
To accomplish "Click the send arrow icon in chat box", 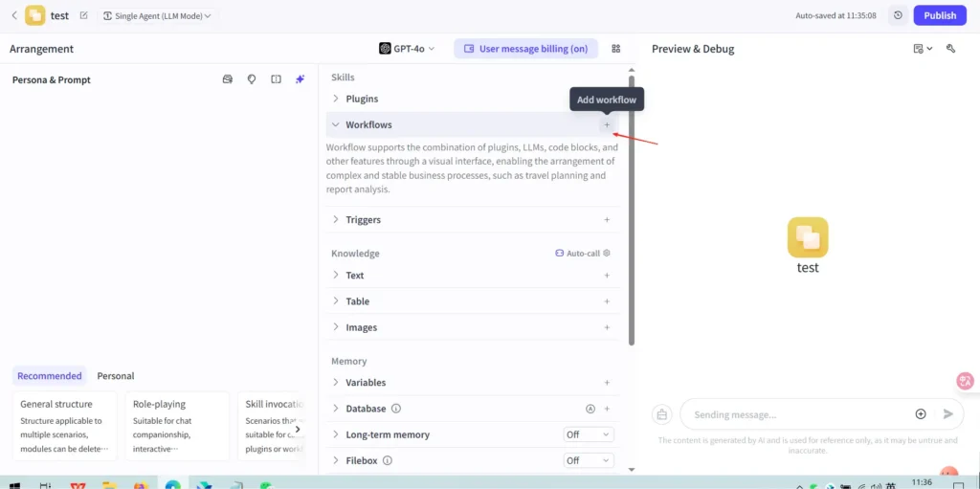I will (x=948, y=414).
